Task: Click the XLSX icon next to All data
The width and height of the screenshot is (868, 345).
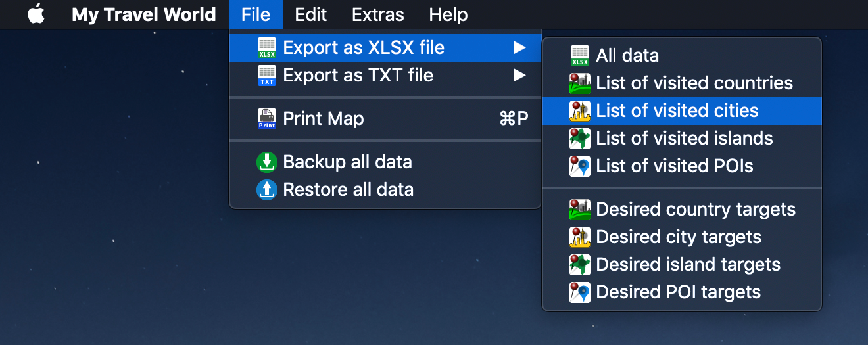Action: (x=580, y=56)
